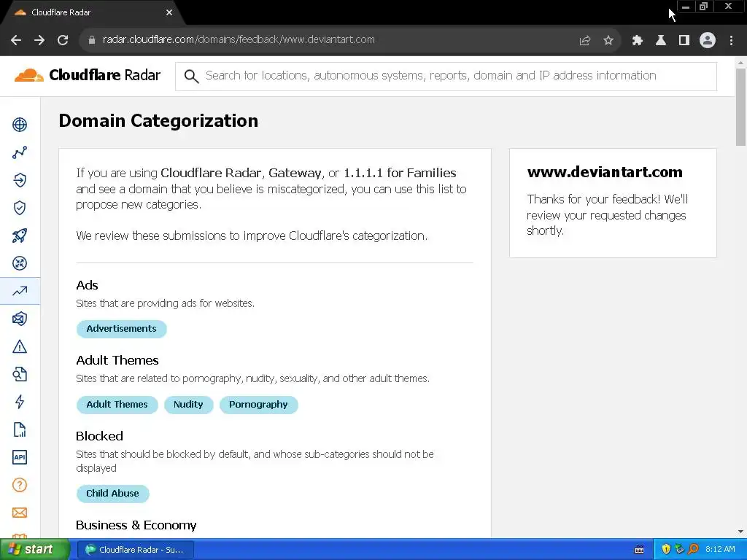Select the Cloudflare Radar browser tab
The width and height of the screenshot is (747, 560).
93,12
